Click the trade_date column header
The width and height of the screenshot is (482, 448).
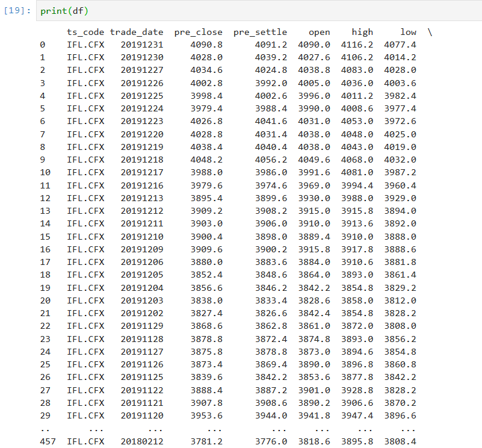(137, 32)
